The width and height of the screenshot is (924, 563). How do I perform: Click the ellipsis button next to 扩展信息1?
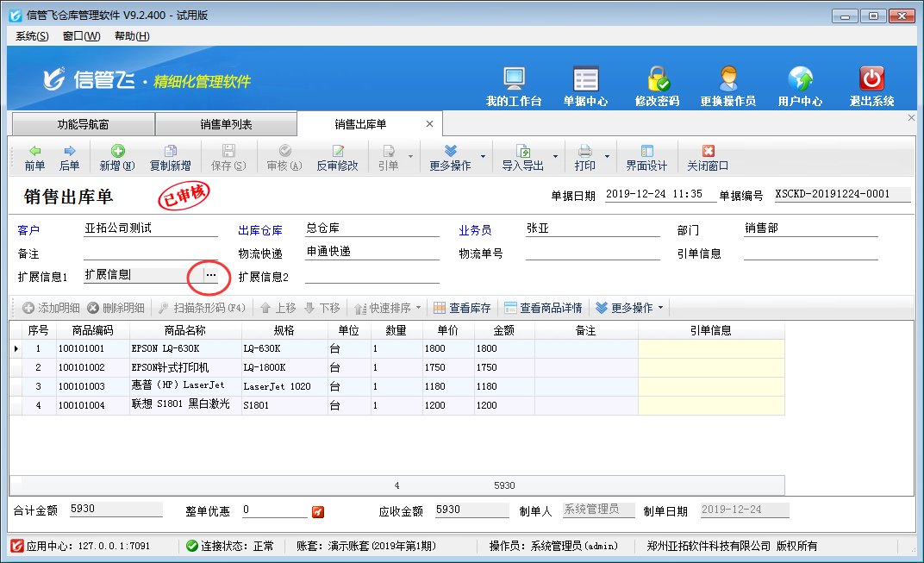point(210,275)
